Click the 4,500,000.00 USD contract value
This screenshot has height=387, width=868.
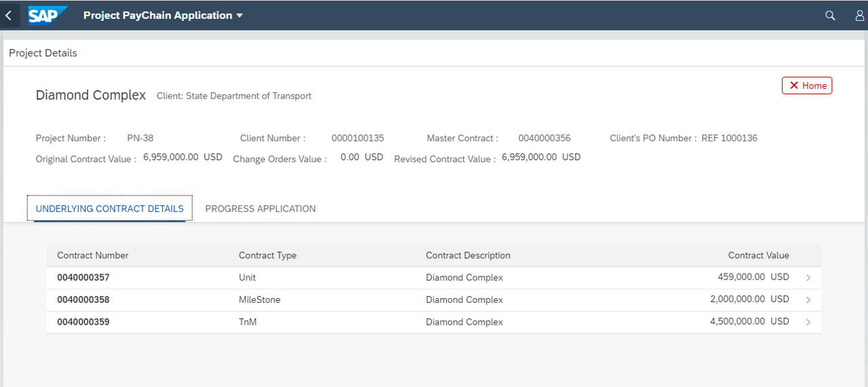tap(749, 322)
